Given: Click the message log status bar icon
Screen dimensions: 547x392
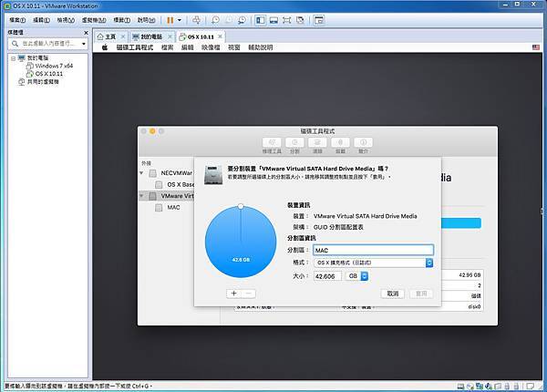Looking at the screenshot, I should [531, 386].
